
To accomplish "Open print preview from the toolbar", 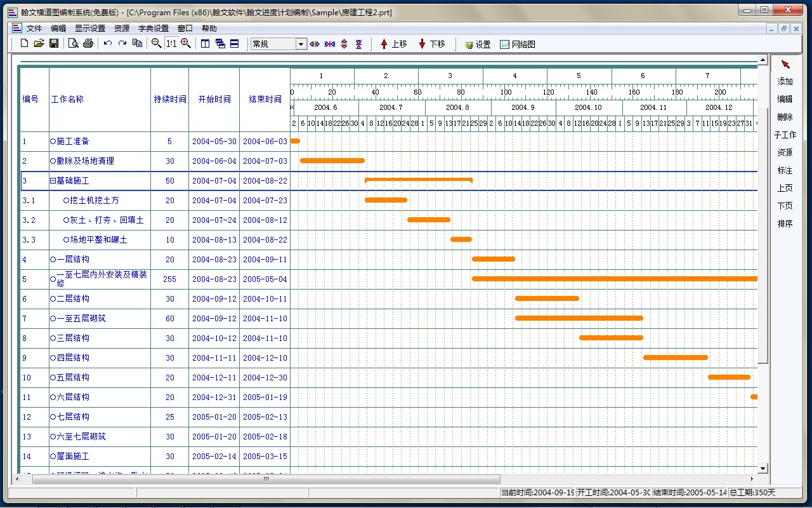I will click(74, 44).
